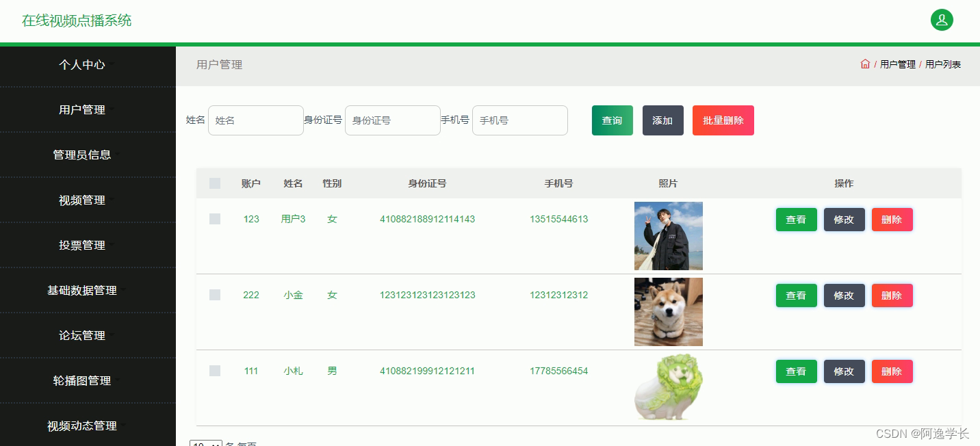Click the 姓名 column header

(294, 183)
